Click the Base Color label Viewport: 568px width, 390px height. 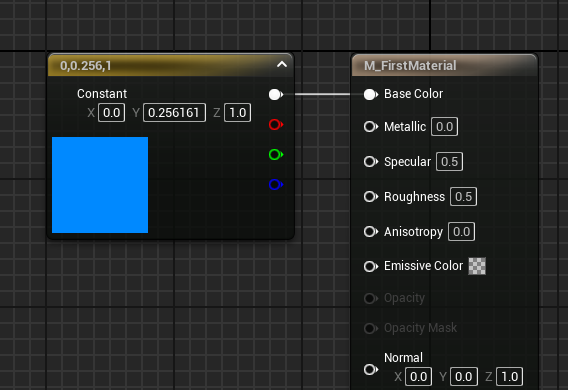[413, 94]
